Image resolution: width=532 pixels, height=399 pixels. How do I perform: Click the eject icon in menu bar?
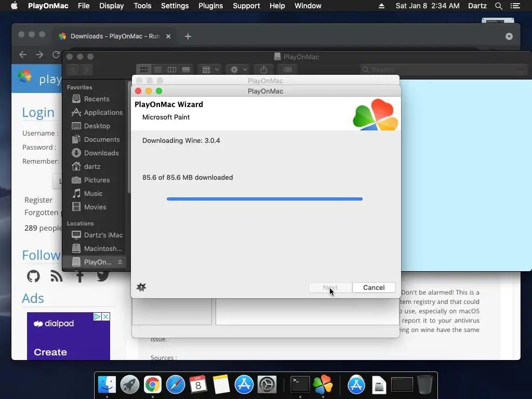coord(381,6)
